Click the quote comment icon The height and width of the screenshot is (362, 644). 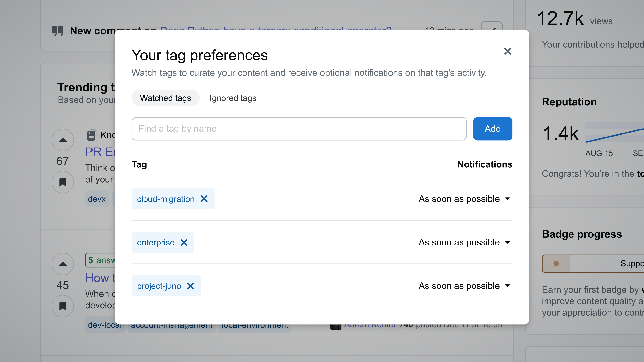coord(57,30)
